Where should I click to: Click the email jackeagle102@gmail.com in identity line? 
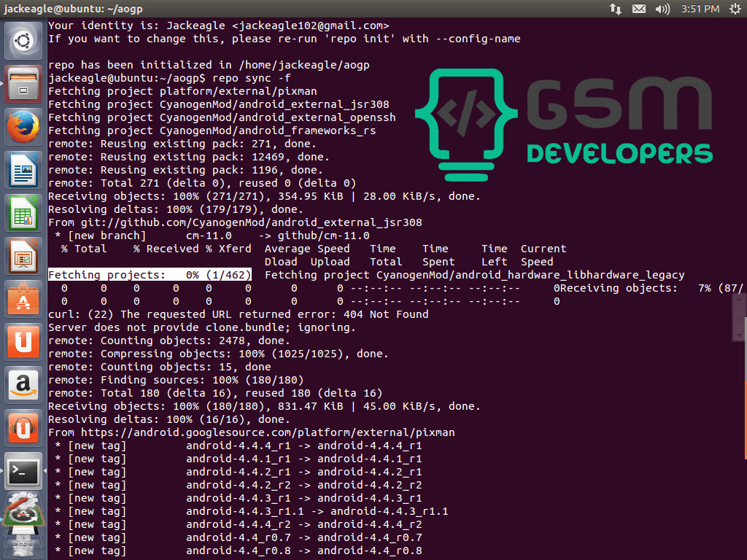point(311,26)
